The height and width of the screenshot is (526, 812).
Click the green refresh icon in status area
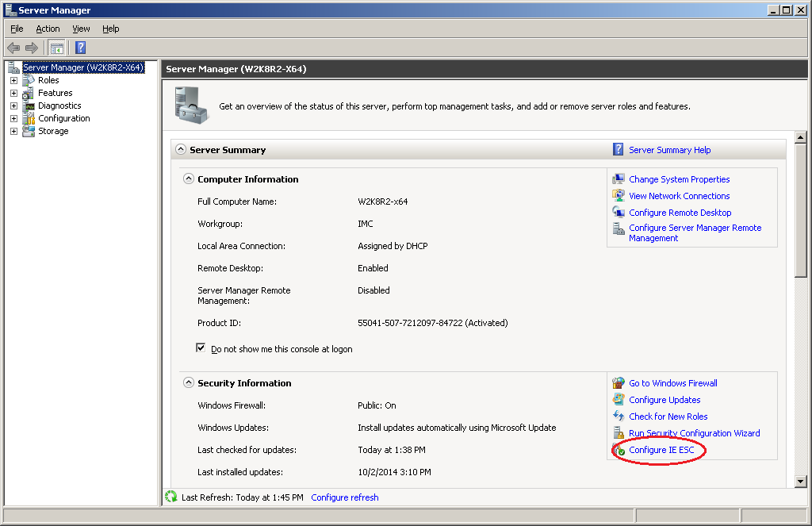click(170, 497)
